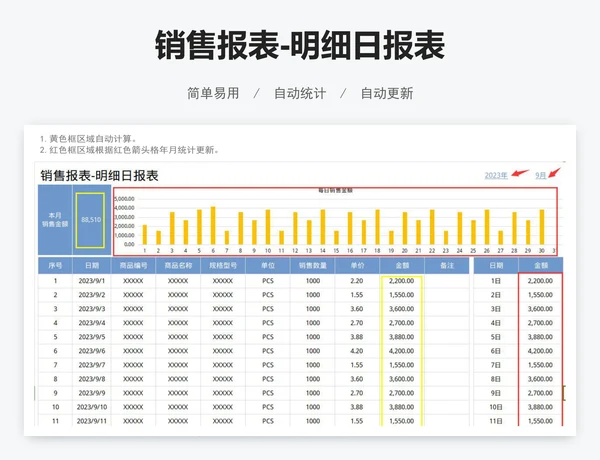
Task: Click the amount cell in the 2023/9/6 row
Action: (402, 351)
